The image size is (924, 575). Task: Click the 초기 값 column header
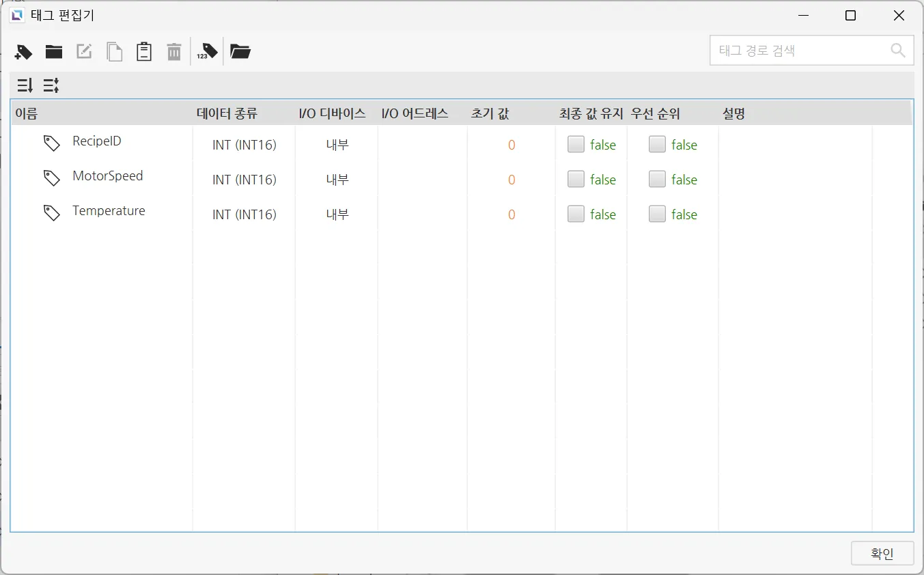(490, 114)
